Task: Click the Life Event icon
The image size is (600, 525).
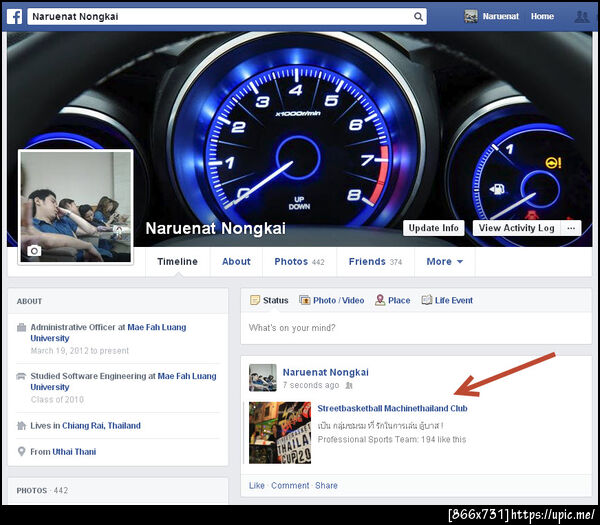Action: [427, 300]
